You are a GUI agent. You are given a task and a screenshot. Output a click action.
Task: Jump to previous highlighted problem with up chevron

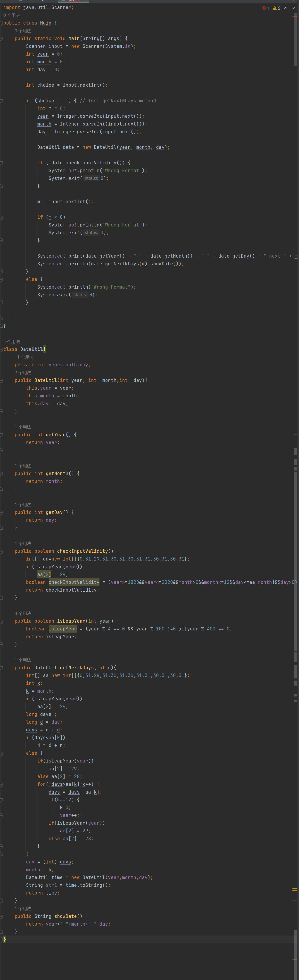coord(286,8)
